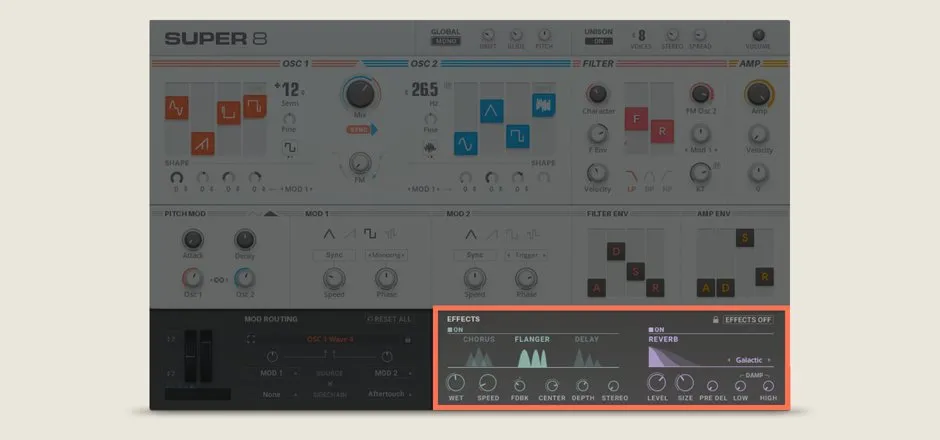Select the OSC 2 noise sample tile
The height and width of the screenshot is (440, 940).
point(544,105)
